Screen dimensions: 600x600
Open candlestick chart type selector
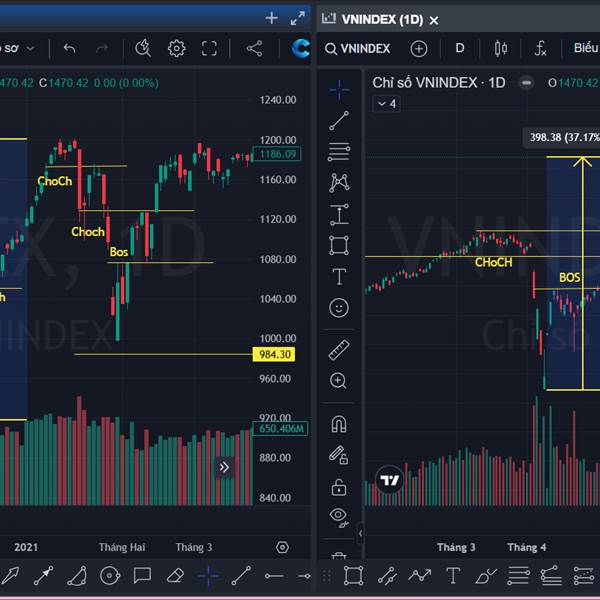501,49
